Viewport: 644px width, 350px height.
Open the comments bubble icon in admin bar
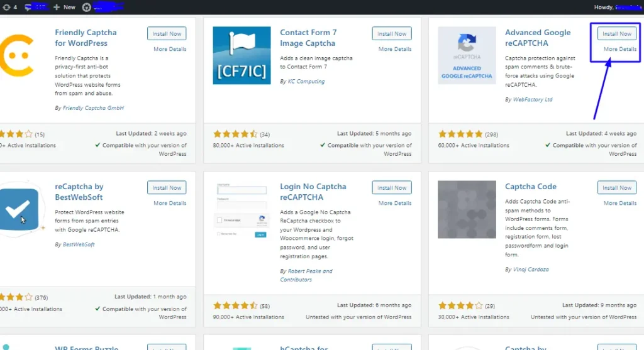[x=28, y=7]
